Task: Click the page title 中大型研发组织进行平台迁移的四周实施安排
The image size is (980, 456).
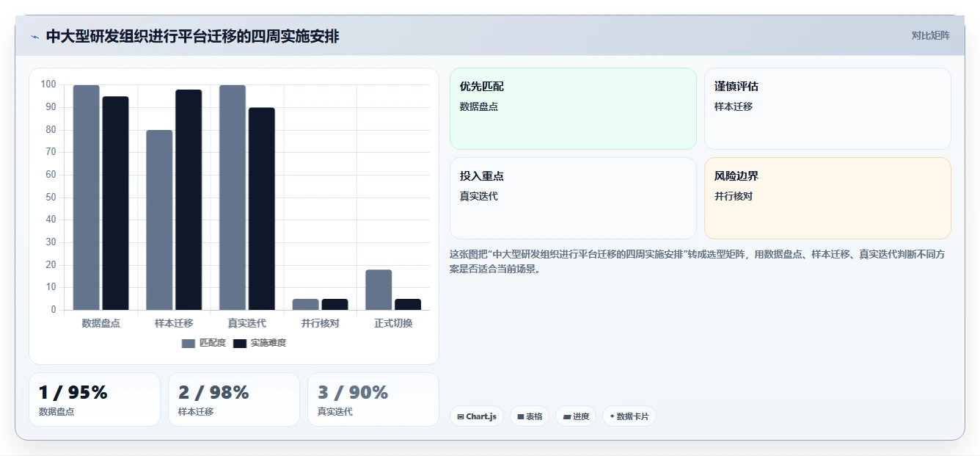Action: [x=192, y=36]
